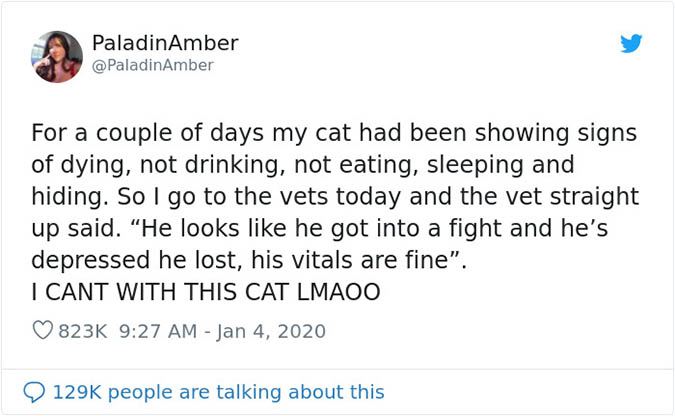Click the line starting "hiding. So I go"
Screen dimensions: 675x416
pyautogui.click(x=335, y=196)
